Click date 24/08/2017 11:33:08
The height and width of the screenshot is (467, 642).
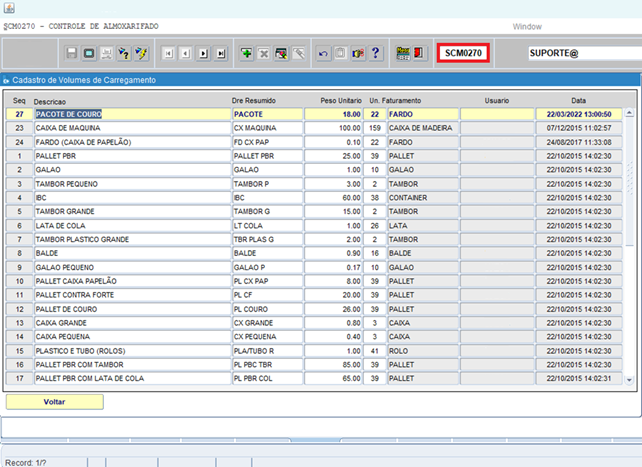579,142
